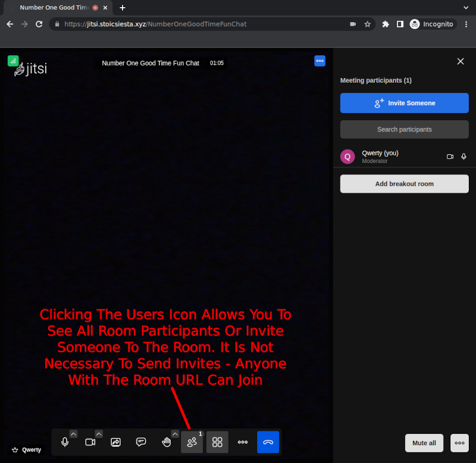Bookmark this page with the star icon
476x463 pixels.
pyautogui.click(x=368, y=24)
